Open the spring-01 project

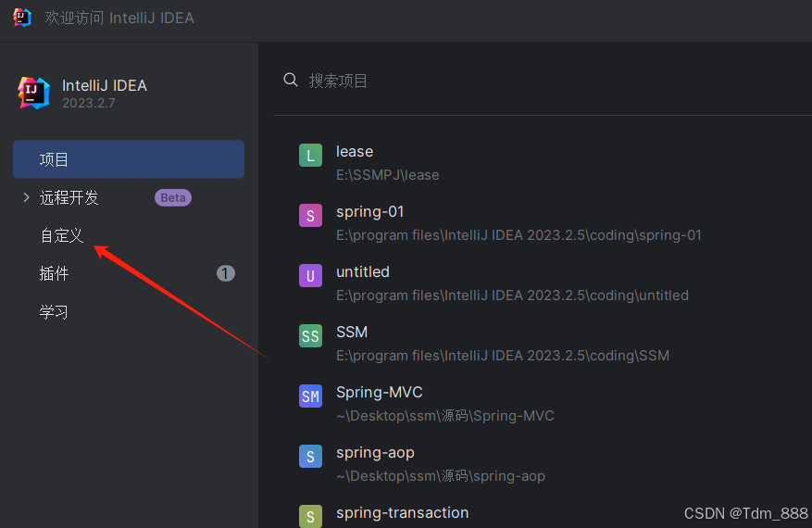pos(369,211)
